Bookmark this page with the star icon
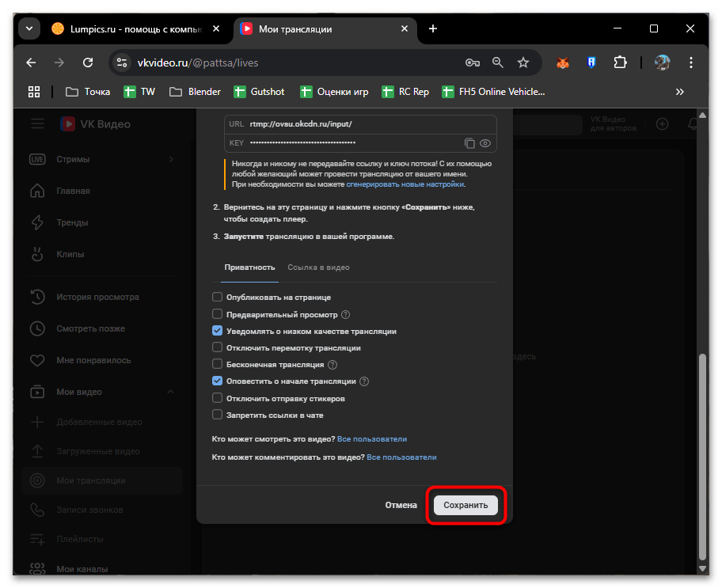 pyautogui.click(x=522, y=63)
